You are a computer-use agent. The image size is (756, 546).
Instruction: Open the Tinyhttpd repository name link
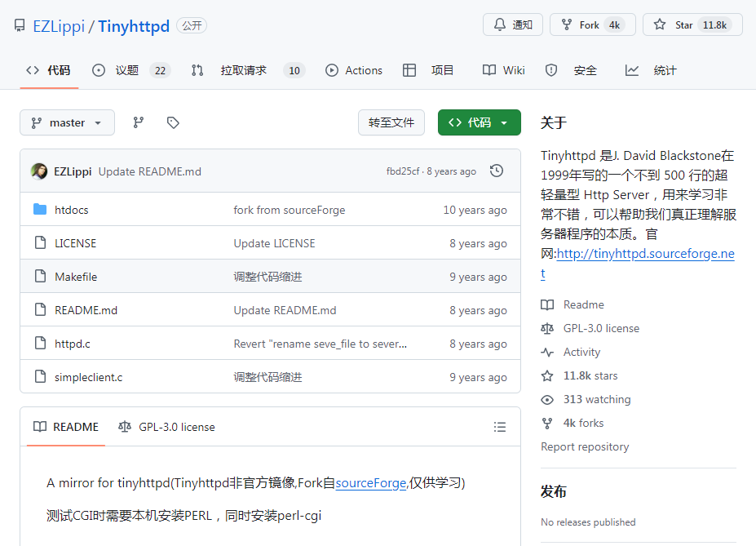click(x=134, y=26)
